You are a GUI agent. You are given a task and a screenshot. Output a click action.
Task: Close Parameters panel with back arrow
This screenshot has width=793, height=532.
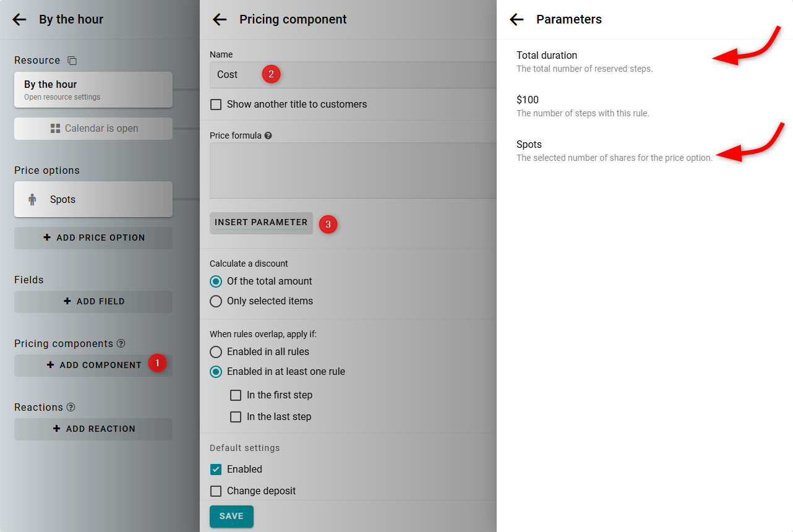coord(517,20)
